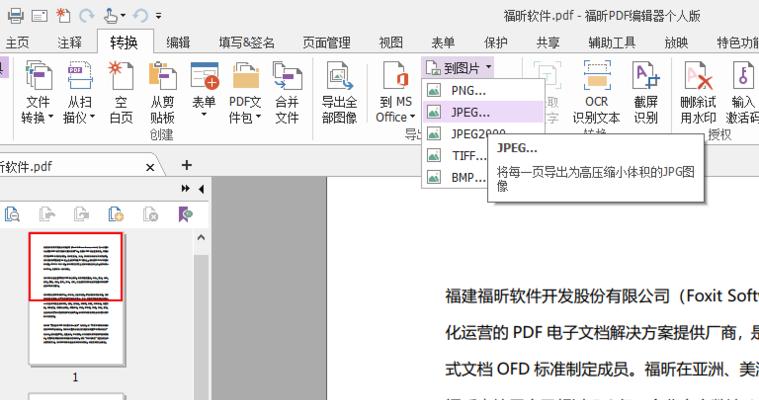The width and height of the screenshot is (759, 400).
Task: Click the page with X delete icon
Action: coord(151,214)
